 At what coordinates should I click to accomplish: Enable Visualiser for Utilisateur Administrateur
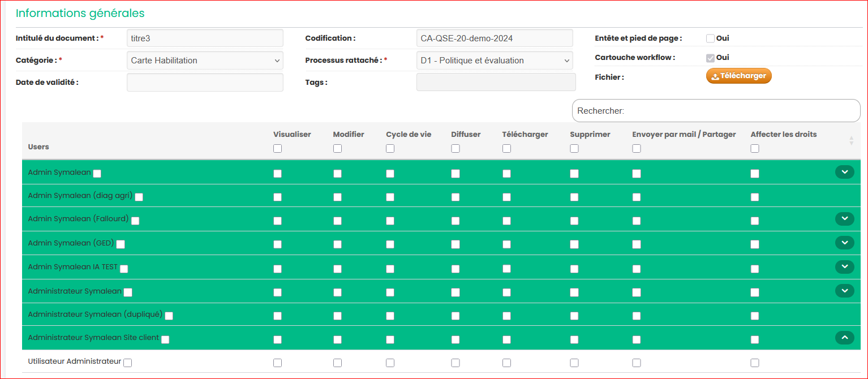click(x=277, y=363)
